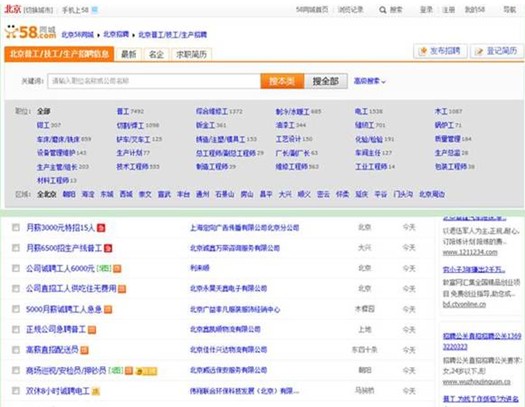
Task: Click the 发布招聘 button
Action: click(440, 51)
